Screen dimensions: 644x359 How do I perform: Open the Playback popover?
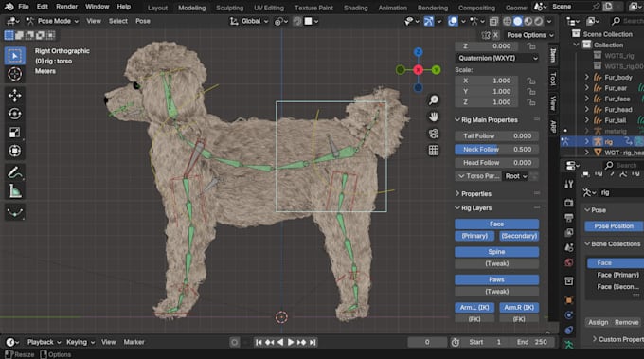(44, 342)
